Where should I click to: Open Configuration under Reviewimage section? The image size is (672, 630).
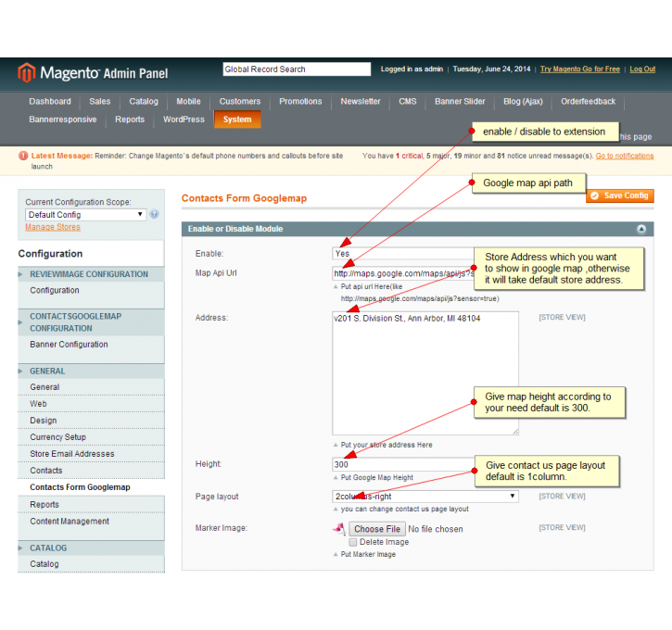click(x=55, y=290)
